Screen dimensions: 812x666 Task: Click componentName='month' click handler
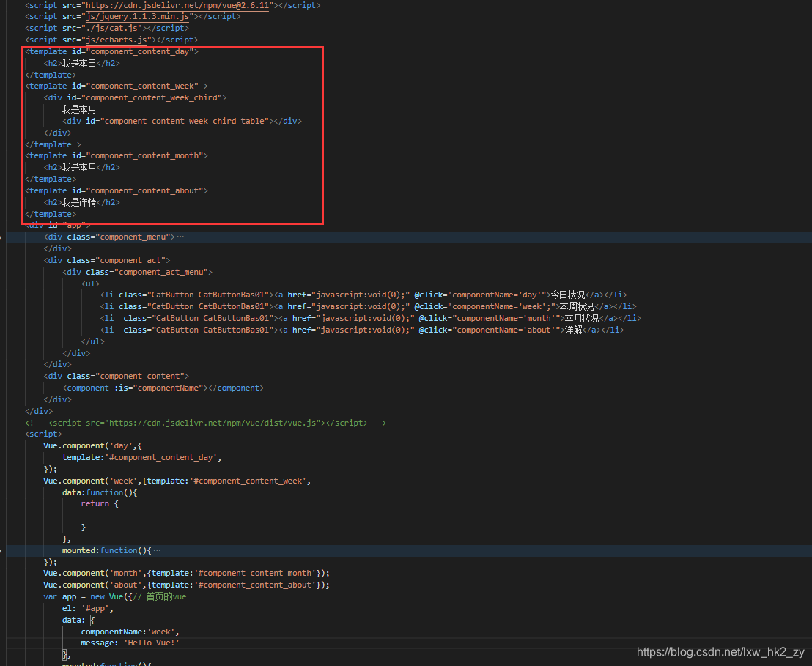pos(490,318)
